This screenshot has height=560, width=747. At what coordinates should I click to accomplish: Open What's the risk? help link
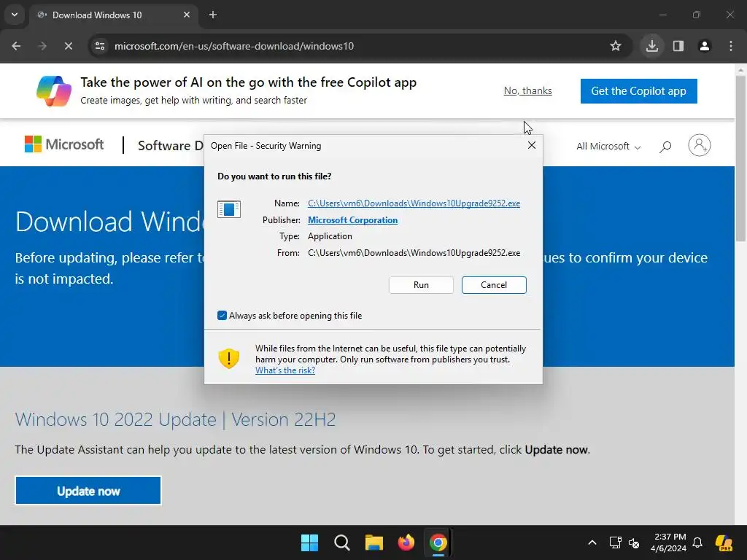(x=285, y=370)
